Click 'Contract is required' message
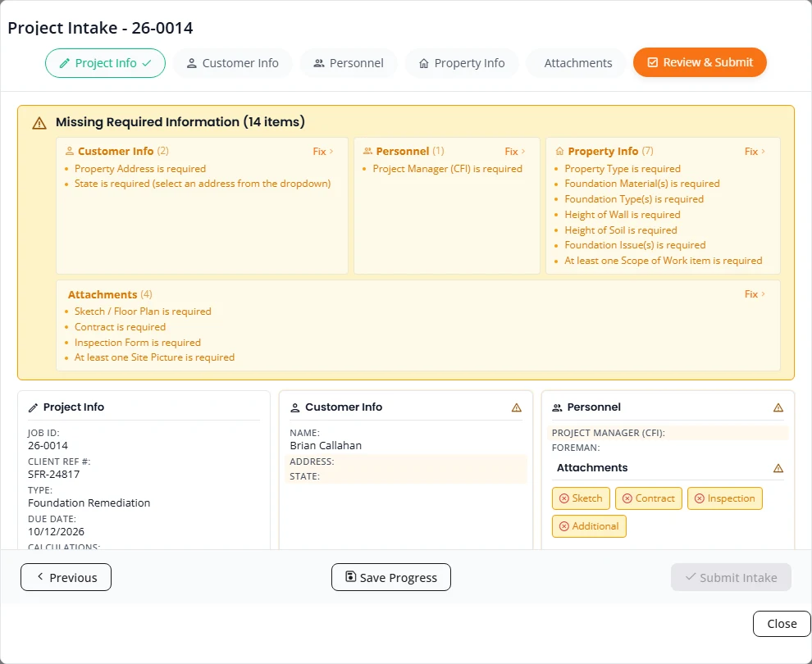 [x=120, y=327]
